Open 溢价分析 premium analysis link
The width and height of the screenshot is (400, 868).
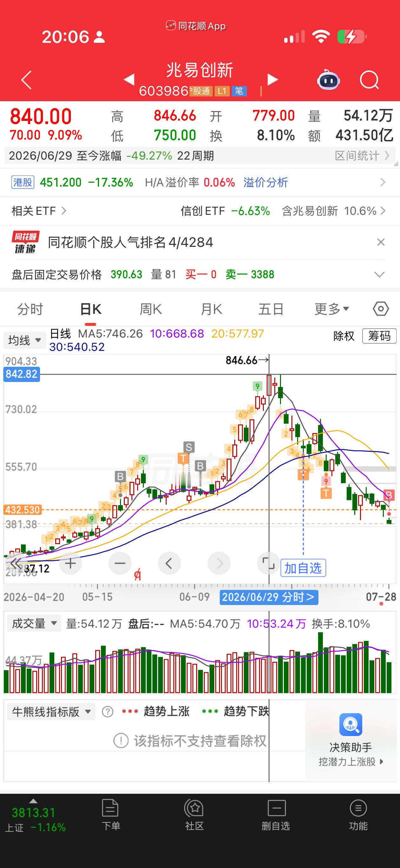pos(266,182)
